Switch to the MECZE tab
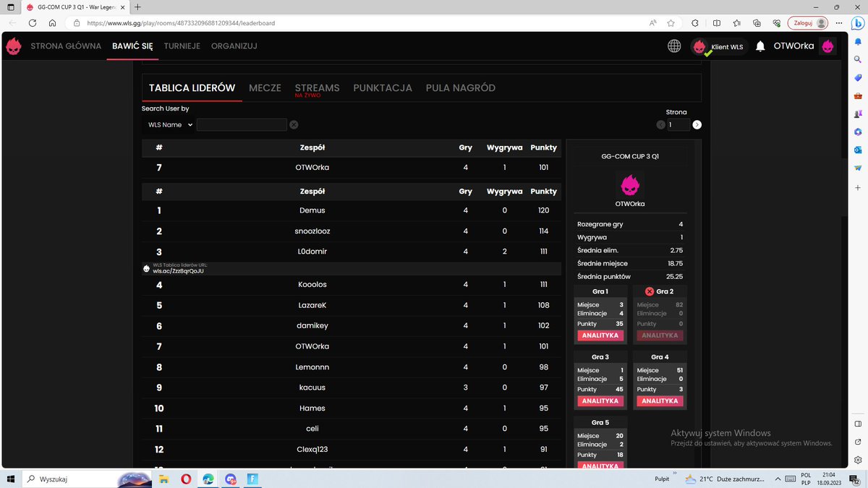868x488 pixels. [x=265, y=87]
